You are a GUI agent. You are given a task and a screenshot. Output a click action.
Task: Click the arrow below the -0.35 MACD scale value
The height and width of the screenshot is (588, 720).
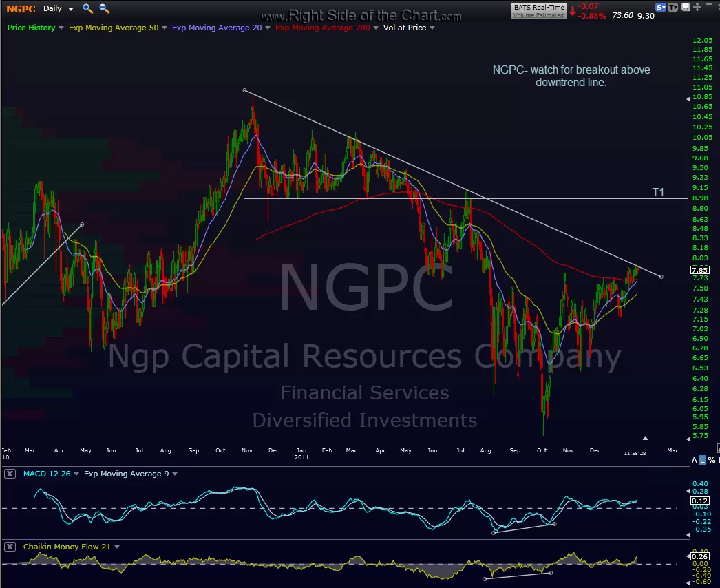pyautogui.click(x=688, y=535)
